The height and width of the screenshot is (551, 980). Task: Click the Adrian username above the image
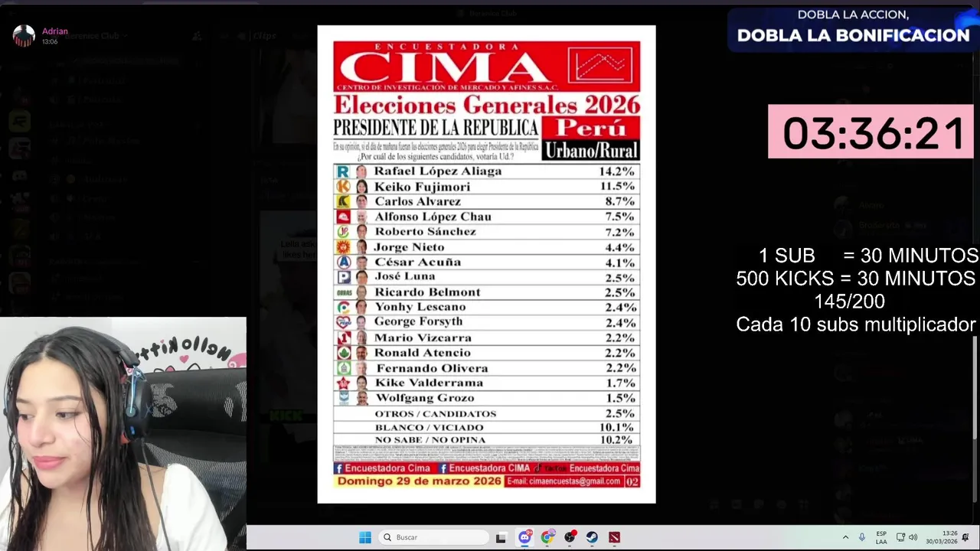tap(55, 31)
